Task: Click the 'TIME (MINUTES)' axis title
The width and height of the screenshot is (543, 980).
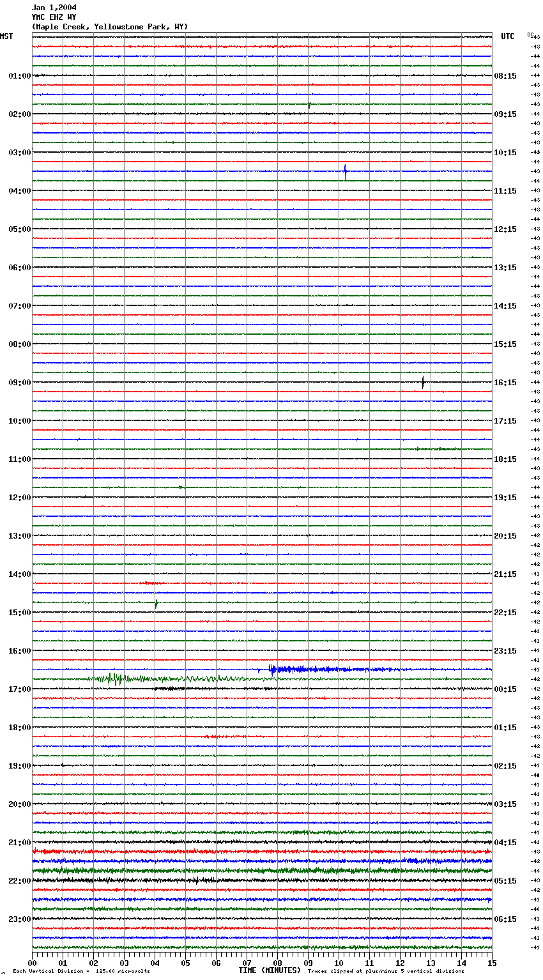Action: click(x=270, y=970)
